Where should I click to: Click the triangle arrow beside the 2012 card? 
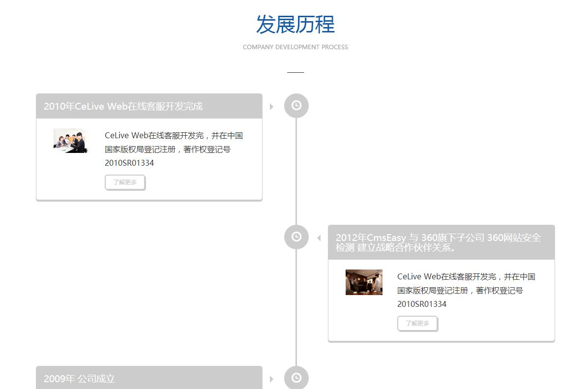[x=319, y=238]
